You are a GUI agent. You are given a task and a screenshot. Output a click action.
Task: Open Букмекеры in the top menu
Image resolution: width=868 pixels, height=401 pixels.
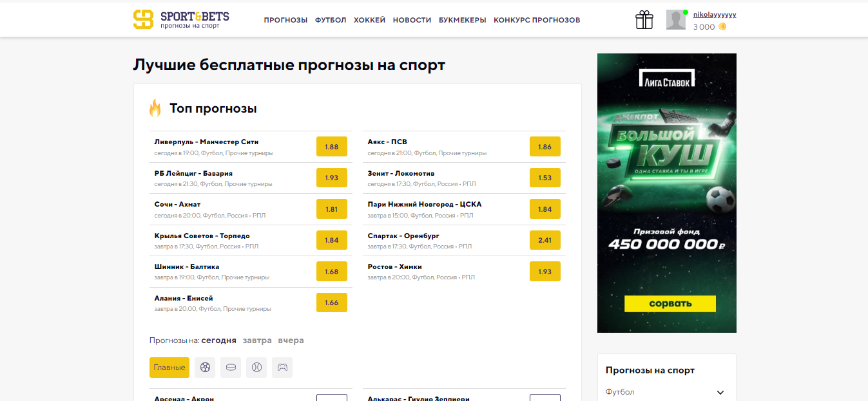[x=463, y=20]
